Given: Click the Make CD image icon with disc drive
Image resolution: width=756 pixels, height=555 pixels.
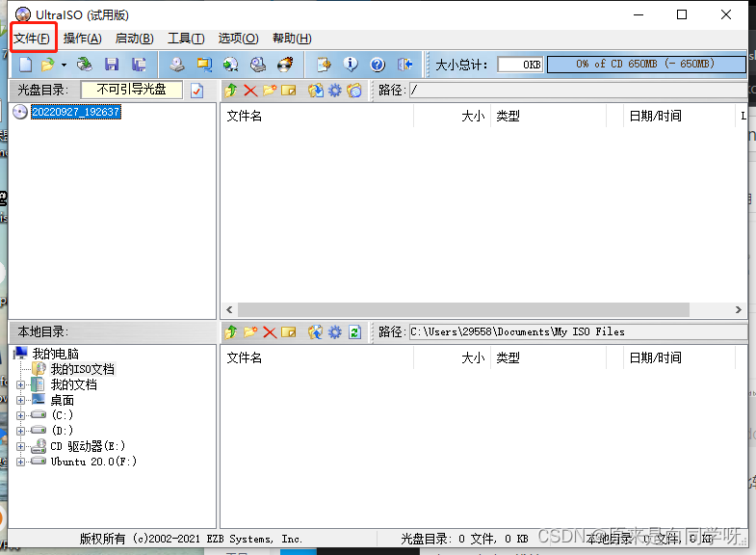Looking at the screenshot, I should tap(177, 65).
